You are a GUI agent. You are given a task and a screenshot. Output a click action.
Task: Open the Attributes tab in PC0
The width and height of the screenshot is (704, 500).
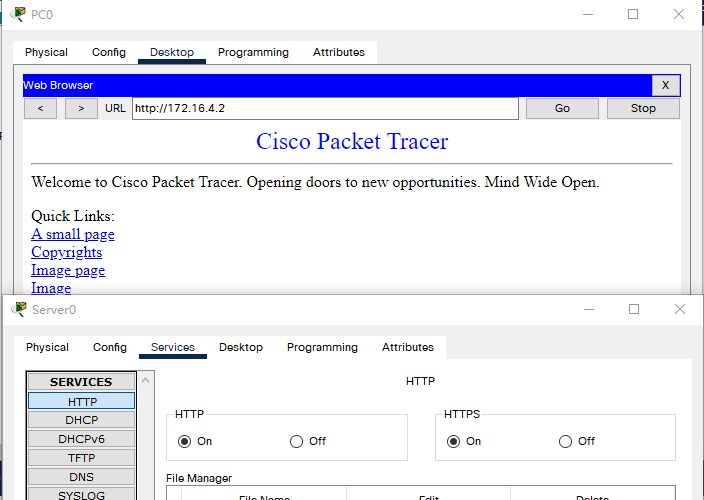pyautogui.click(x=339, y=53)
